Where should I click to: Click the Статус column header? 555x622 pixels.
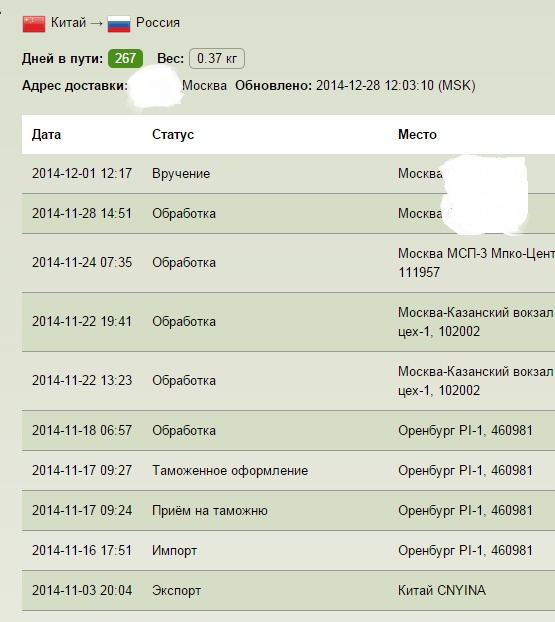point(173,134)
